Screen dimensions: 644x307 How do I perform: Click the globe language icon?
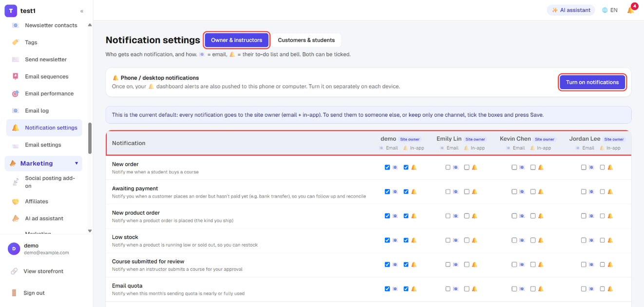click(605, 10)
